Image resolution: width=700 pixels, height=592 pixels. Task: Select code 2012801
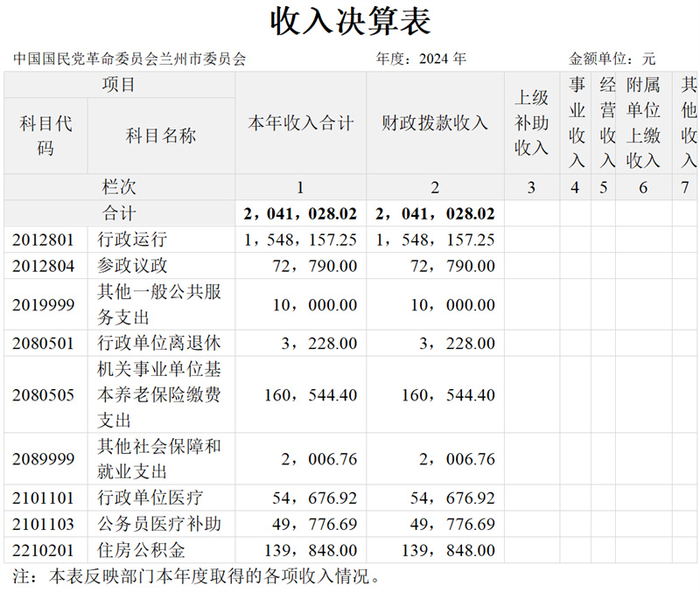pyautogui.click(x=43, y=240)
